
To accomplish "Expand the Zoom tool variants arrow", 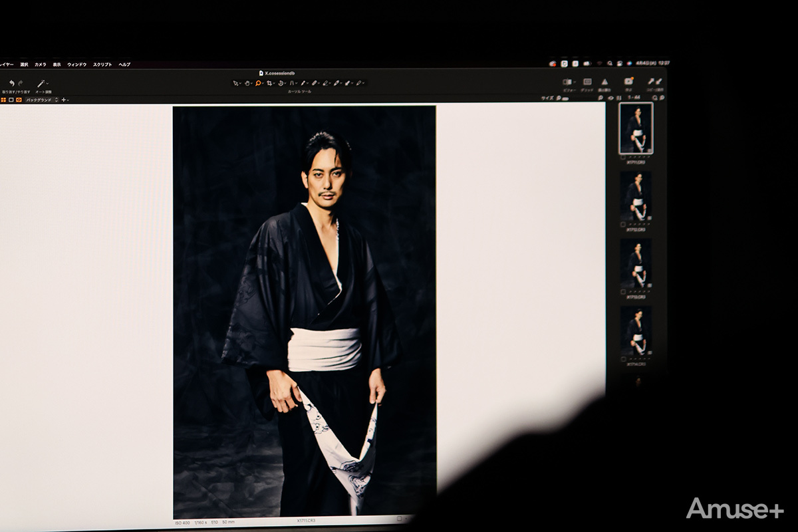I will 263,84.
